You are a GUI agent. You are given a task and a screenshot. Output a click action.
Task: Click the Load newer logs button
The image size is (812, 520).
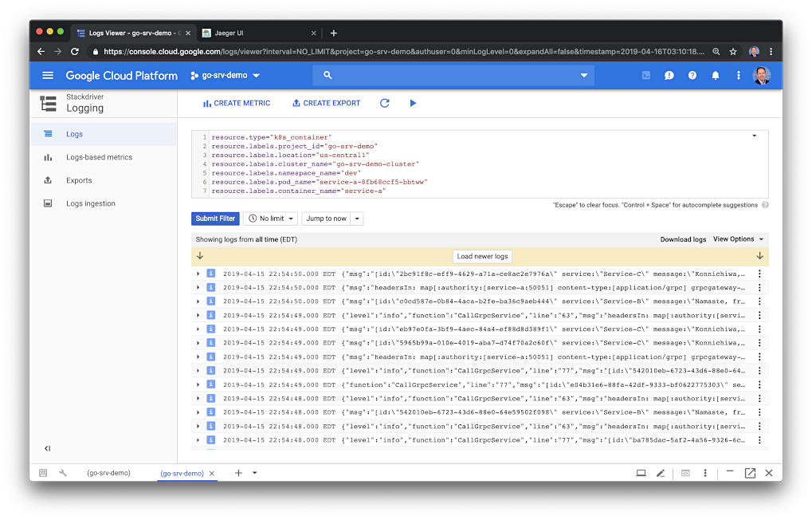pos(482,256)
